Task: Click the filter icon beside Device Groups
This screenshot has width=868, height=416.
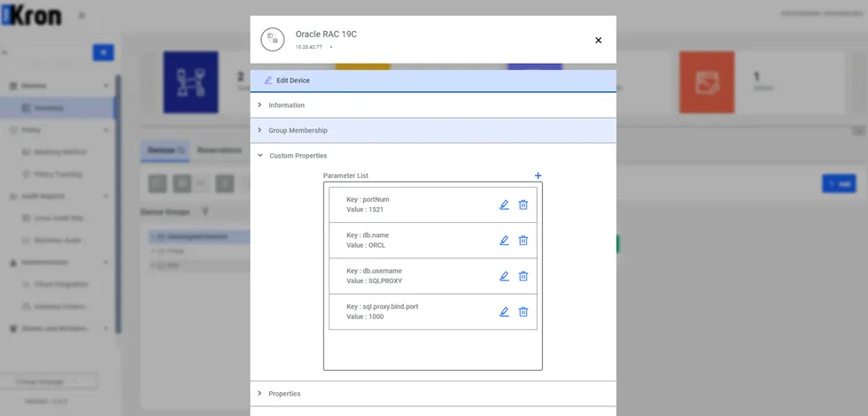Action: coord(205,212)
